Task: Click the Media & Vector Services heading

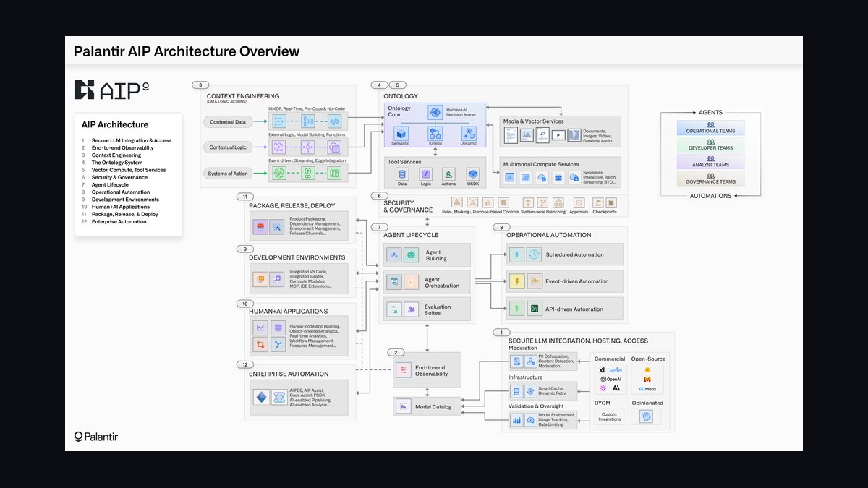Action: (x=534, y=121)
